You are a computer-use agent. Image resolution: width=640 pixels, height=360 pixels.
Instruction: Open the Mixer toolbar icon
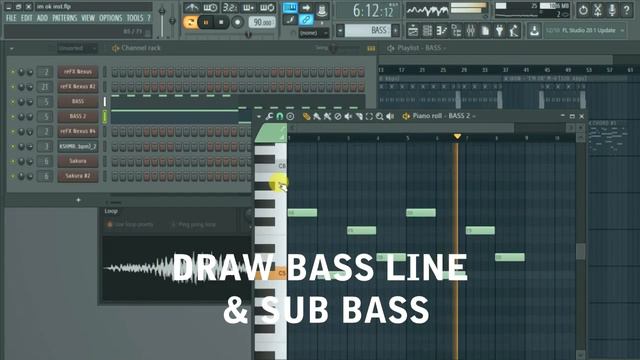471,31
